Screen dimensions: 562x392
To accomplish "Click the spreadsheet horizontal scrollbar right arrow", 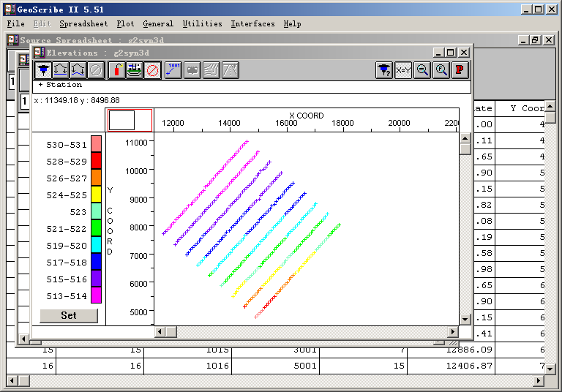I will (539, 380).
